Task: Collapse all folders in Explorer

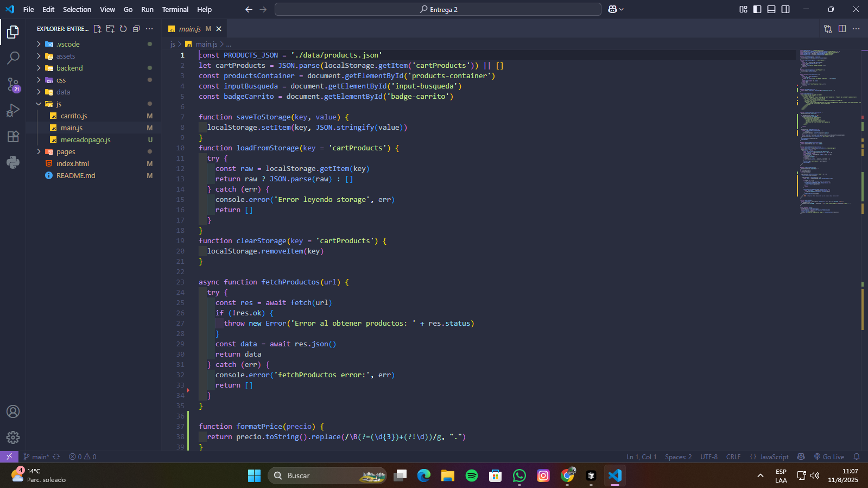Action: (136, 29)
